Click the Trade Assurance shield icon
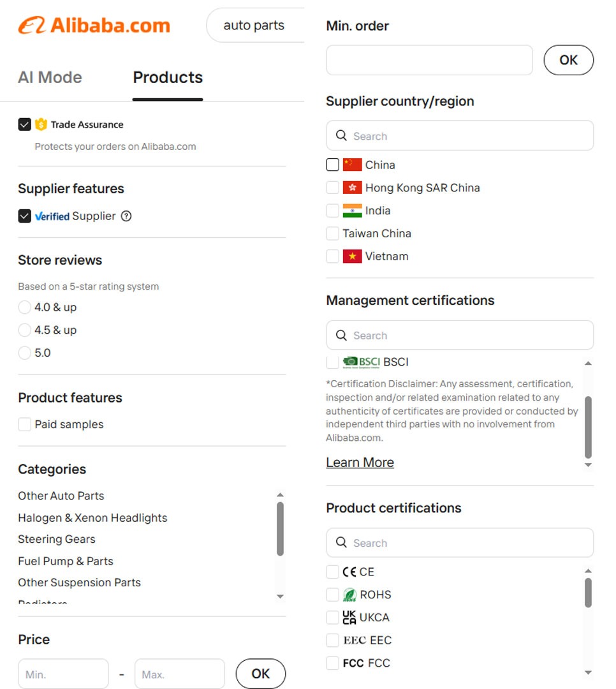Image resolution: width=616 pixels, height=689 pixels. pyautogui.click(x=41, y=124)
